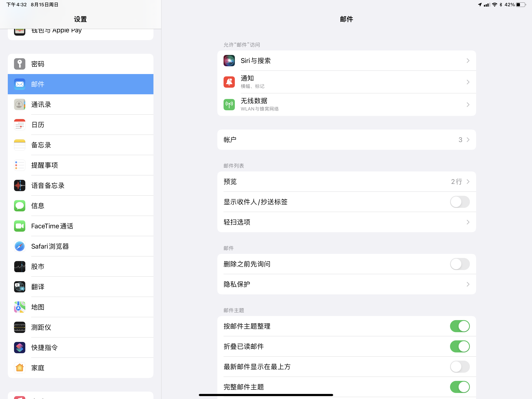Tap the 快捷指令 app icon
Screen dimensions: 532x399
(19, 348)
